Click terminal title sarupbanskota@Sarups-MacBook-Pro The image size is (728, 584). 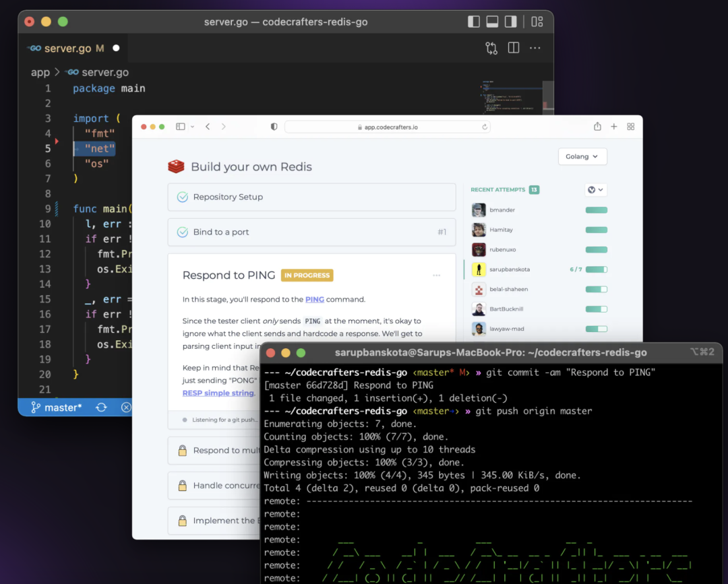tap(491, 352)
